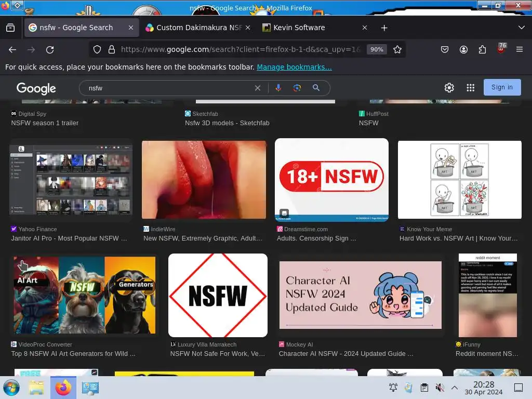Open Nsfw 3D models - Sketchfab result

[227, 123]
